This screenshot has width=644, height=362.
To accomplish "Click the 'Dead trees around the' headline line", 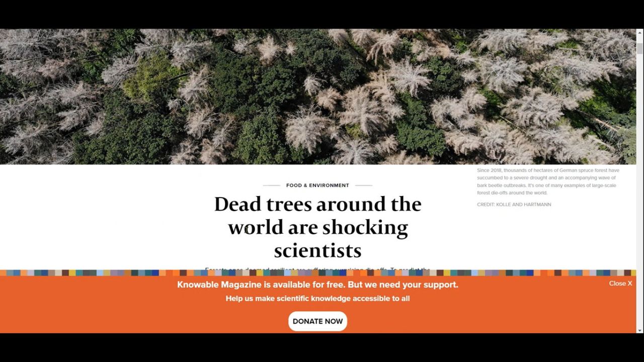I will (317, 205).
